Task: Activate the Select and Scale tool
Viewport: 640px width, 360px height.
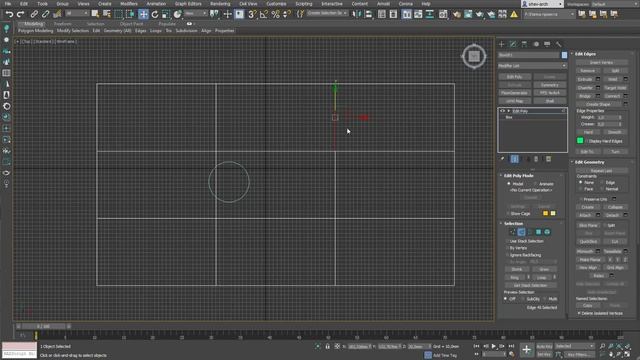Action: tap(166, 14)
